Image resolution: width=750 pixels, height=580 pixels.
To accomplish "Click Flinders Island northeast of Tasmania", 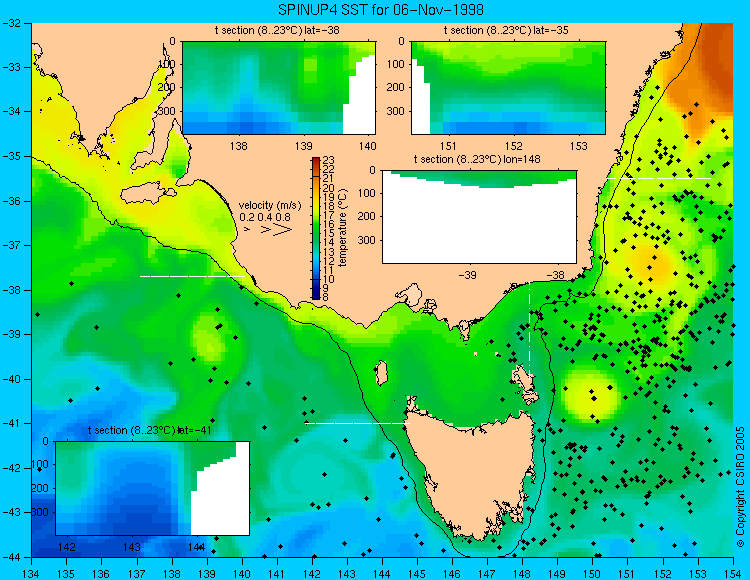I will coord(523,381).
